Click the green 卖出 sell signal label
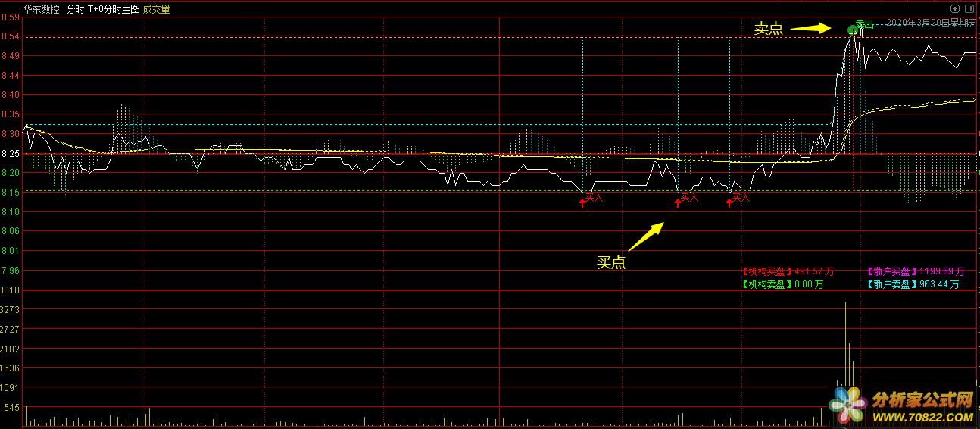This screenshot has height=429, width=980. (x=865, y=24)
